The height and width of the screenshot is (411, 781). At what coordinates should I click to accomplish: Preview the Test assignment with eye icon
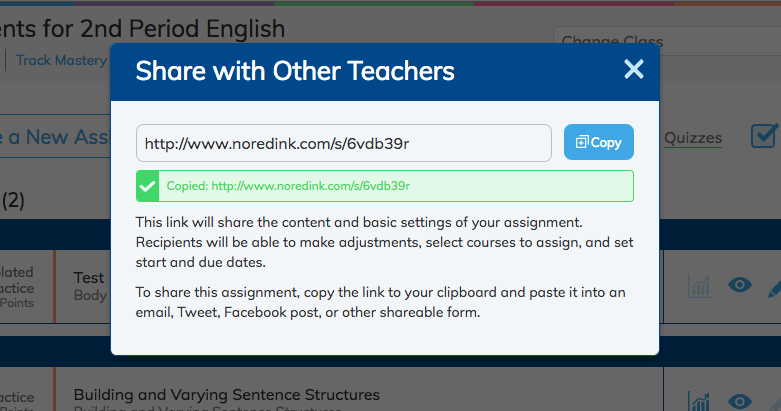[740, 285]
